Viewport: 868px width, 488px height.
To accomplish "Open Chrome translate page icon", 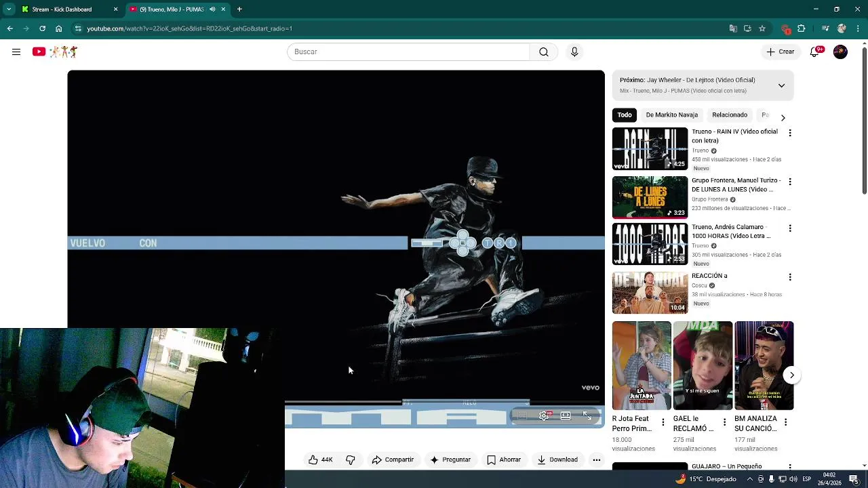I will tap(733, 28).
